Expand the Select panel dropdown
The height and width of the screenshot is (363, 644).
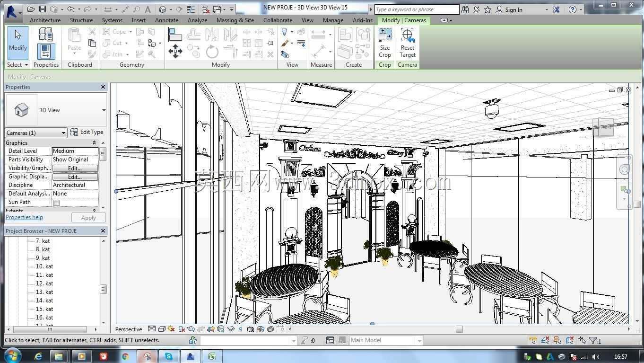17,65
